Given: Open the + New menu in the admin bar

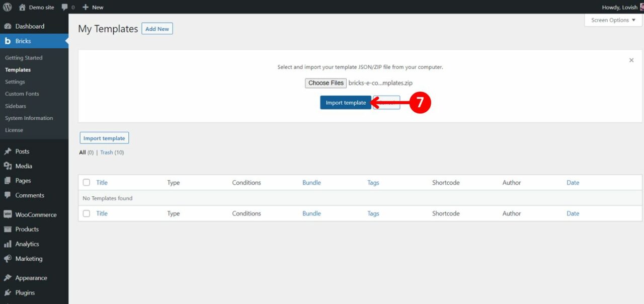Looking at the screenshot, I should (x=93, y=7).
